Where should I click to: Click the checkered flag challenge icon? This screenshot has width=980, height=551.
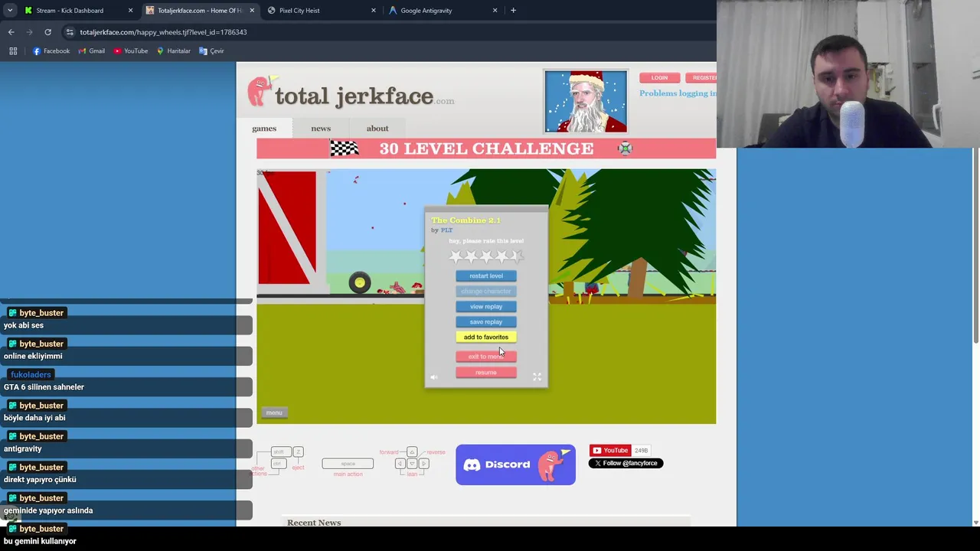345,148
